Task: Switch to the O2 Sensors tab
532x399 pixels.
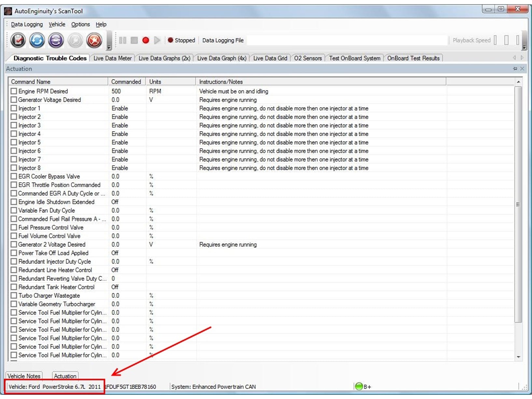Action: pos(308,58)
